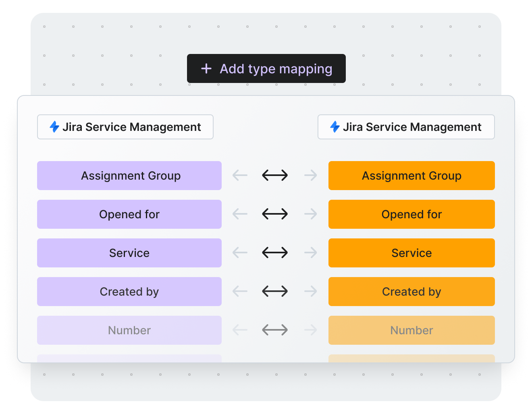Select the purple Assignment Group field
The image size is (532, 414).
coord(129,176)
